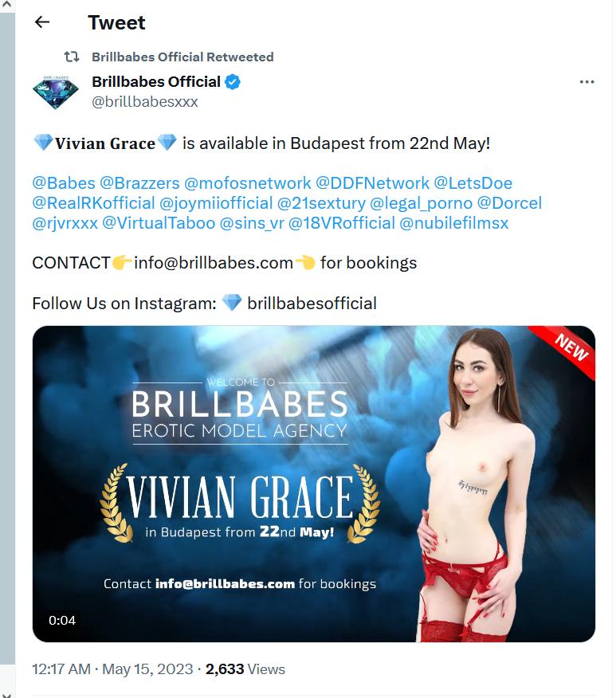The image size is (616, 698).
Task: Open the @VirtualTaboo mention
Action: [x=159, y=223]
